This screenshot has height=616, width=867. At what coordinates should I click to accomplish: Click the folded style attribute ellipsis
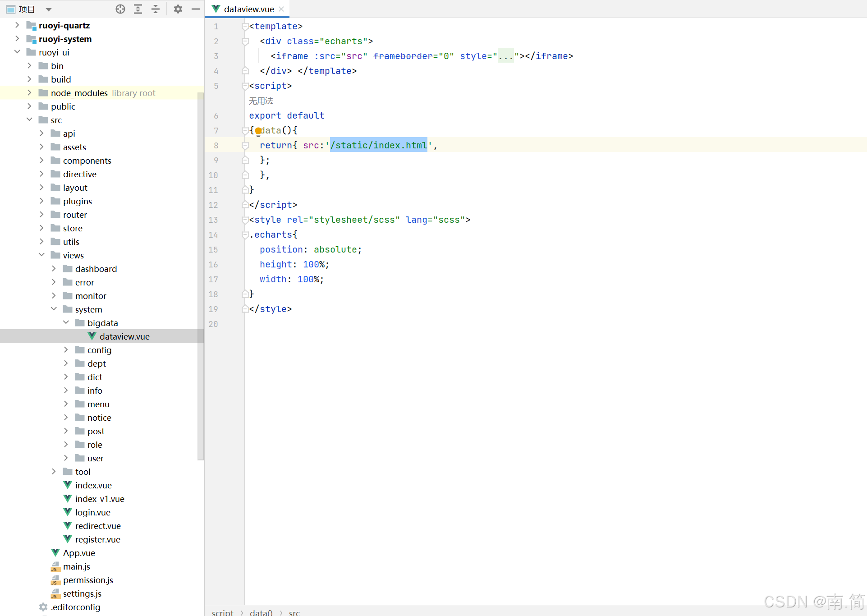coord(505,56)
